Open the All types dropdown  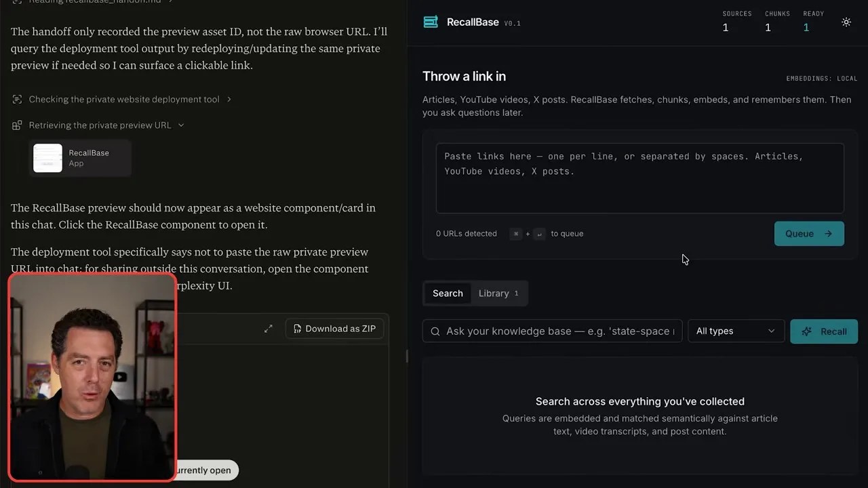736,331
